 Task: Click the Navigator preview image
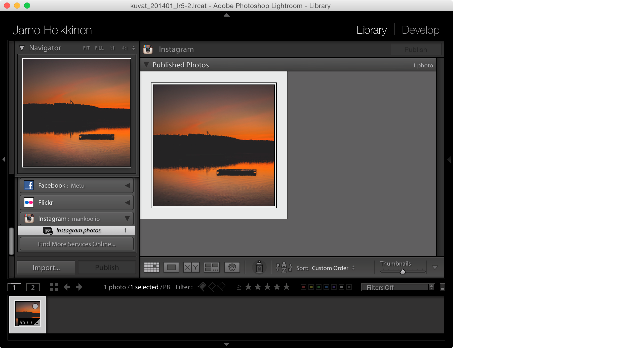pos(77,113)
